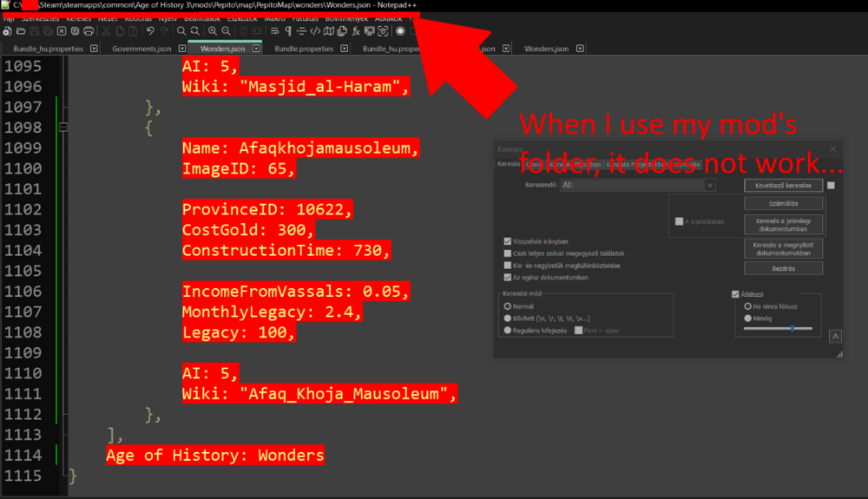The image size is (868, 499).
Task: Toggle the Átlátszó transparency checkbox
Action: (735, 294)
